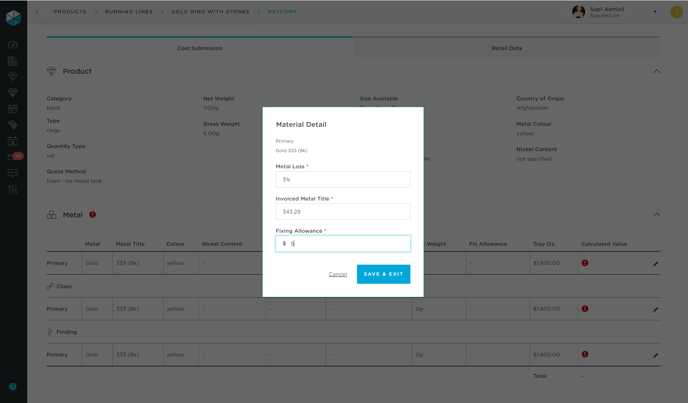Open the ruler/triangle design icon in the sidebar
Viewport: 688px width, 403px height.
13,61
